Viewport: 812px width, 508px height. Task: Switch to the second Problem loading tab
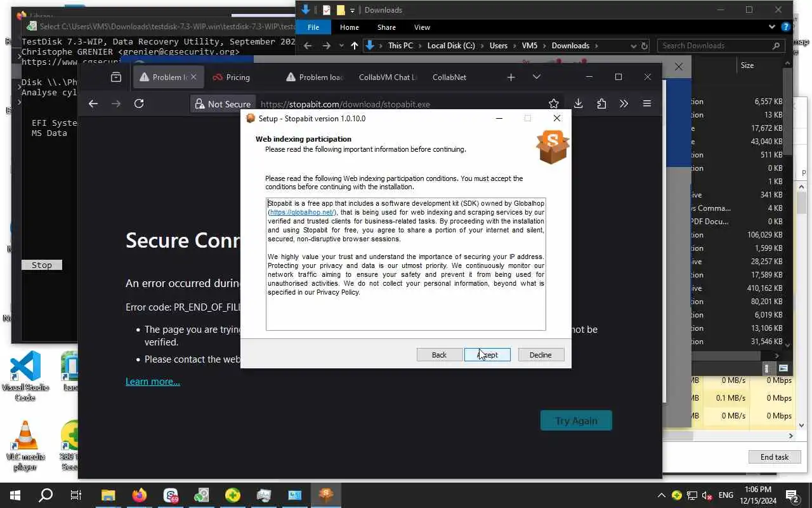(314, 77)
